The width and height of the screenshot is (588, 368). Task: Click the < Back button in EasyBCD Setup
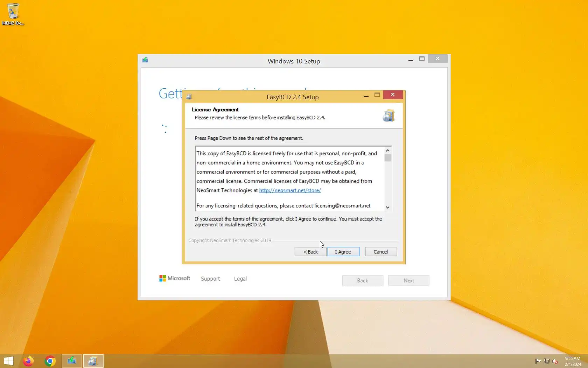tap(310, 252)
